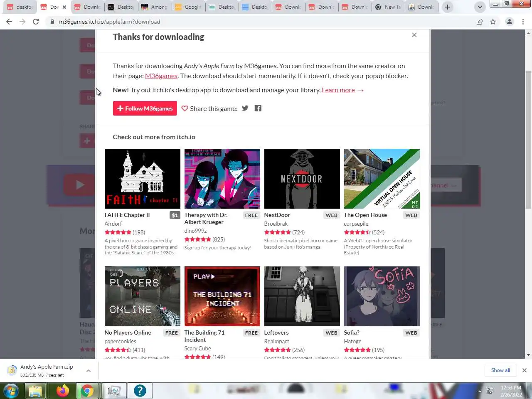Switch to the Googli tab
Screen dimensions: 532x399
pyautogui.click(x=188, y=7)
